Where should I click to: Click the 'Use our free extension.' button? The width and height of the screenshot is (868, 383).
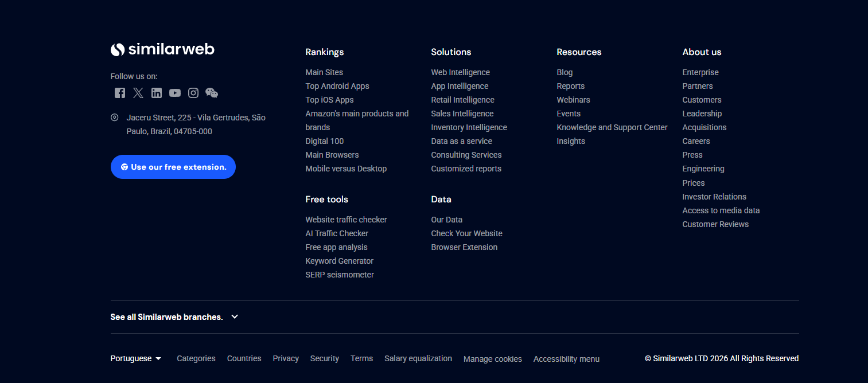[173, 167]
